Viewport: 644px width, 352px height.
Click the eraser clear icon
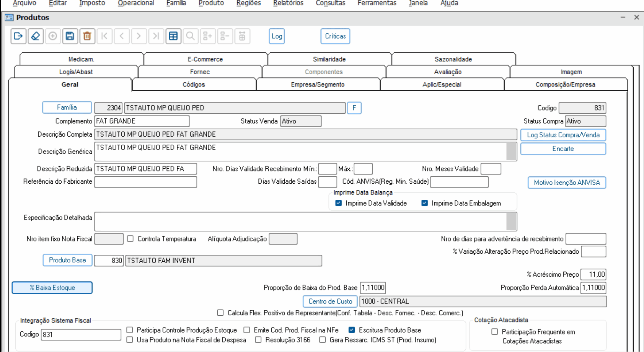pos(36,36)
